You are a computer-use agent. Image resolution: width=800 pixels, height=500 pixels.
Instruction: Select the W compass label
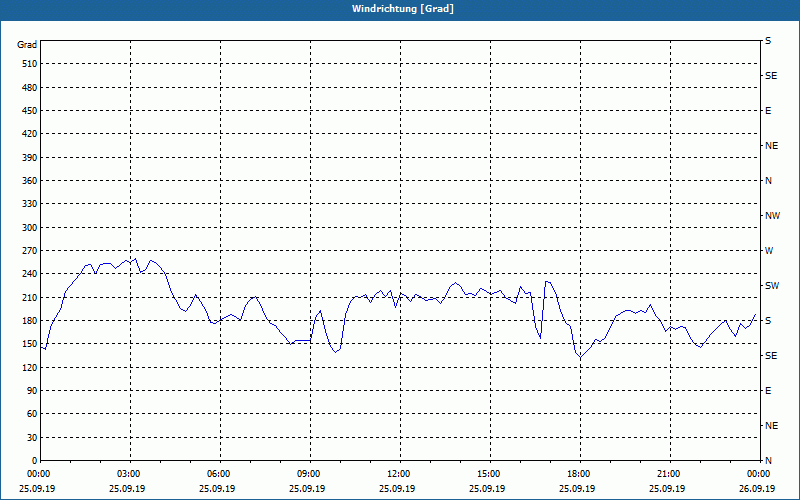pyautogui.click(x=769, y=251)
